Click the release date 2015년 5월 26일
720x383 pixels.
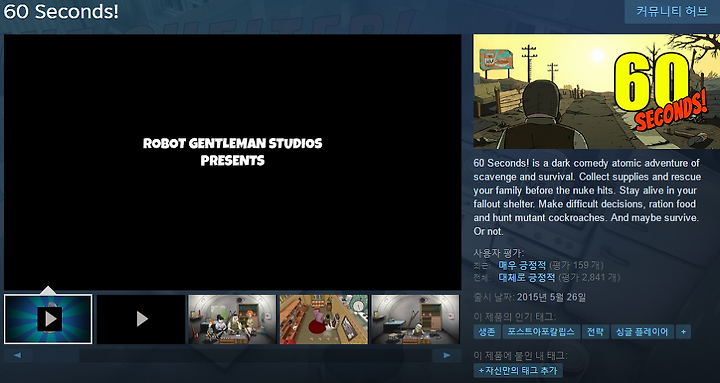click(x=551, y=297)
